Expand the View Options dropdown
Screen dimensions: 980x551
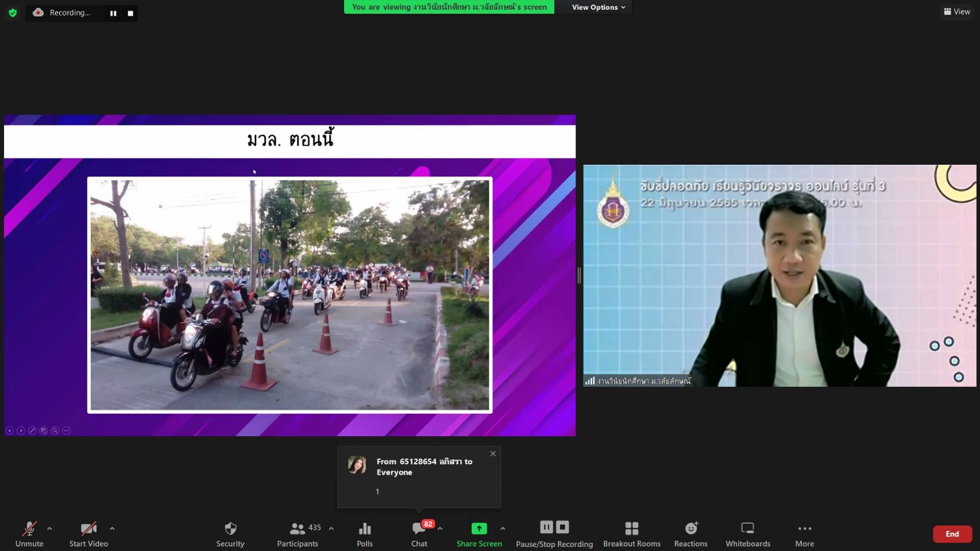[x=598, y=7]
